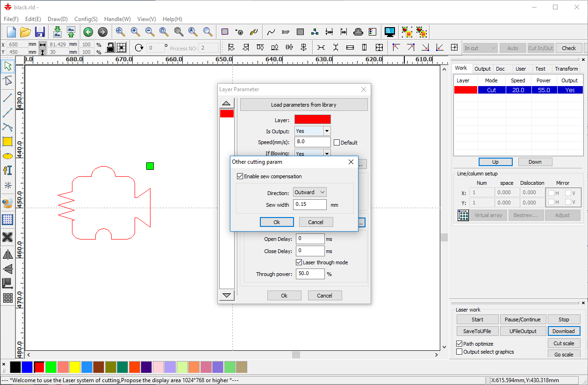Click the Undo green arrow icon
The width and height of the screenshot is (588, 385).
88,32
